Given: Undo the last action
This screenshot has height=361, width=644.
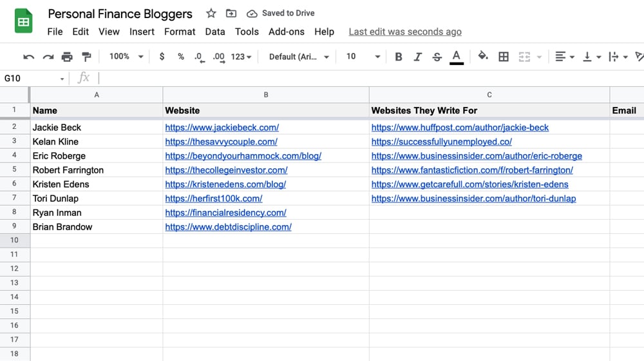Looking at the screenshot, I should point(29,57).
